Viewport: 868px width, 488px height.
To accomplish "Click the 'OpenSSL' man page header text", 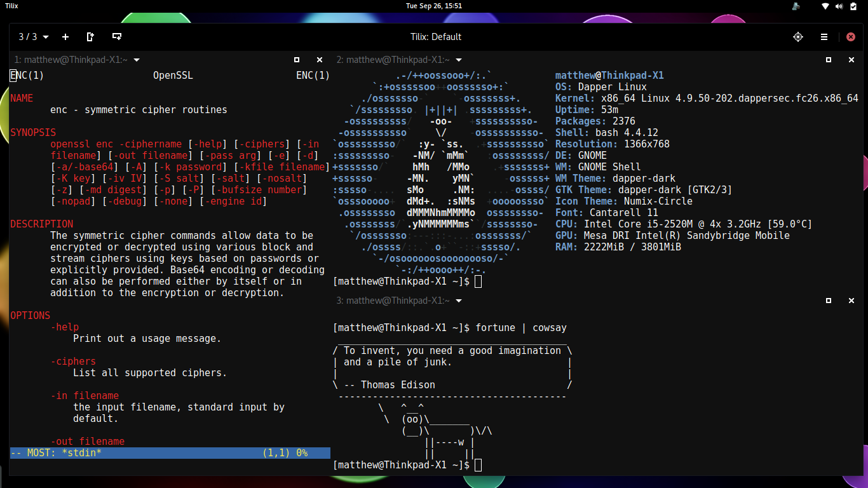I will (x=173, y=76).
